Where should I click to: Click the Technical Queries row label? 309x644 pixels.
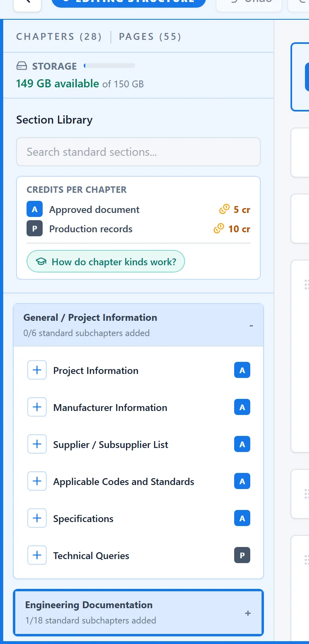[91, 556]
